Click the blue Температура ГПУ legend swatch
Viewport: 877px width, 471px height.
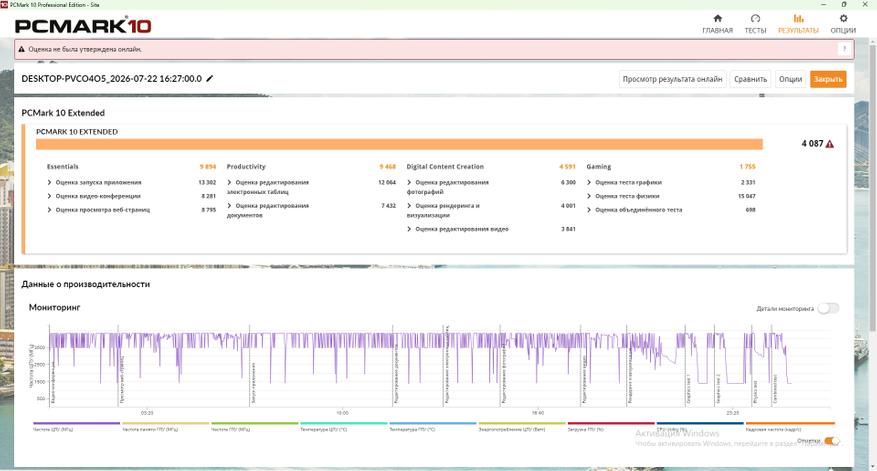coord(433,423)
